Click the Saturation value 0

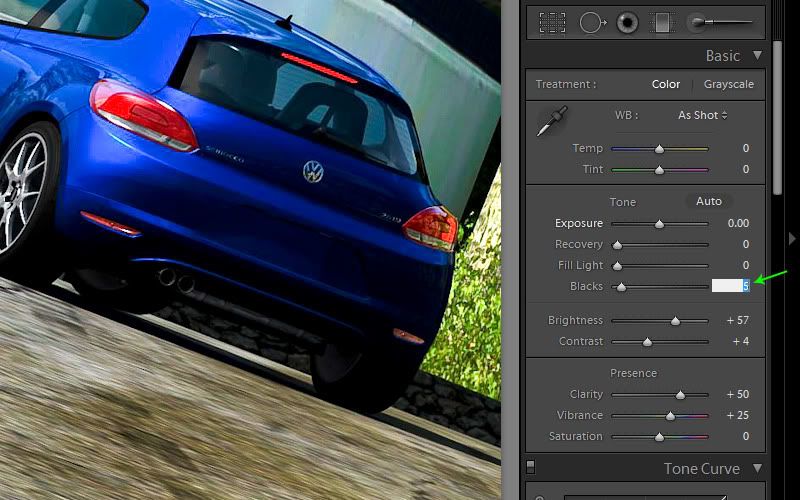pos(746,436)
